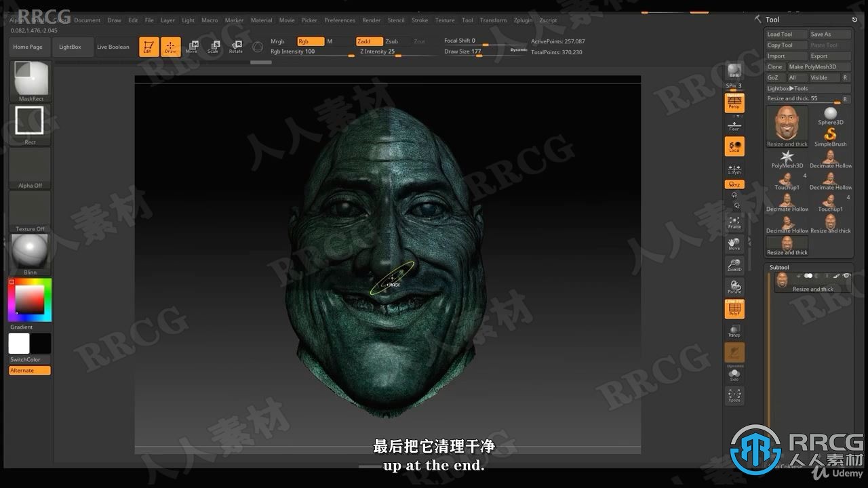Click the Rotate icon in right shelf
Image resolution: width=868 pixels, height=488 pixels.
click(x=734, y=287)
